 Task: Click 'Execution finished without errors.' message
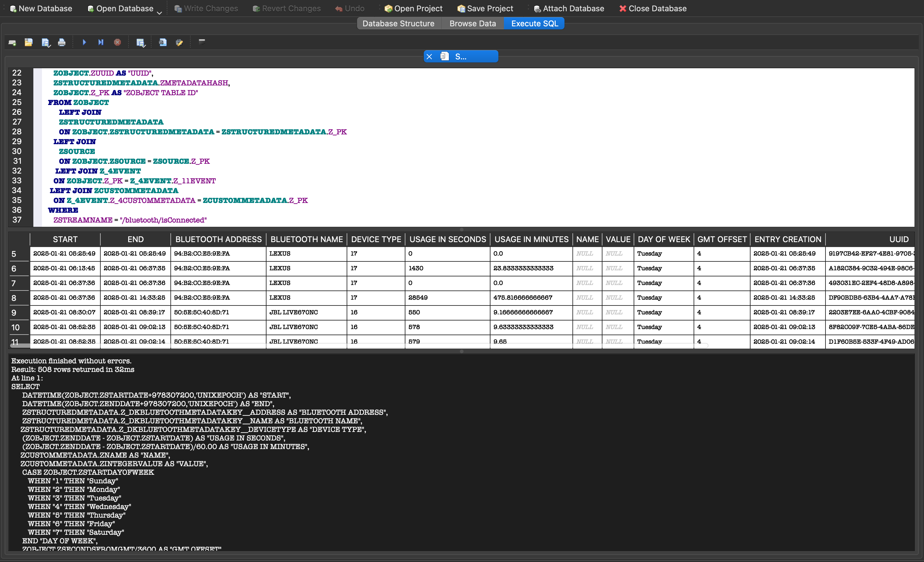(x=71, y=361)
